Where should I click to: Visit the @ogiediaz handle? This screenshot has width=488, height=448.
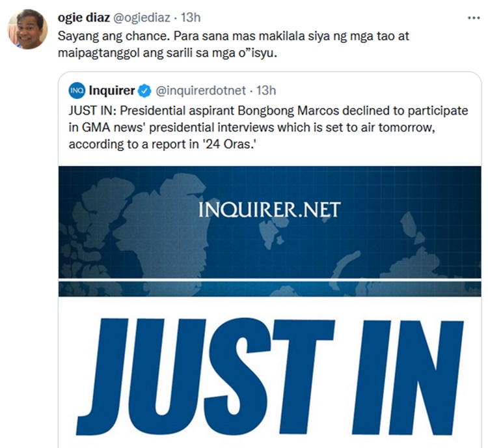tap(141, 18)
